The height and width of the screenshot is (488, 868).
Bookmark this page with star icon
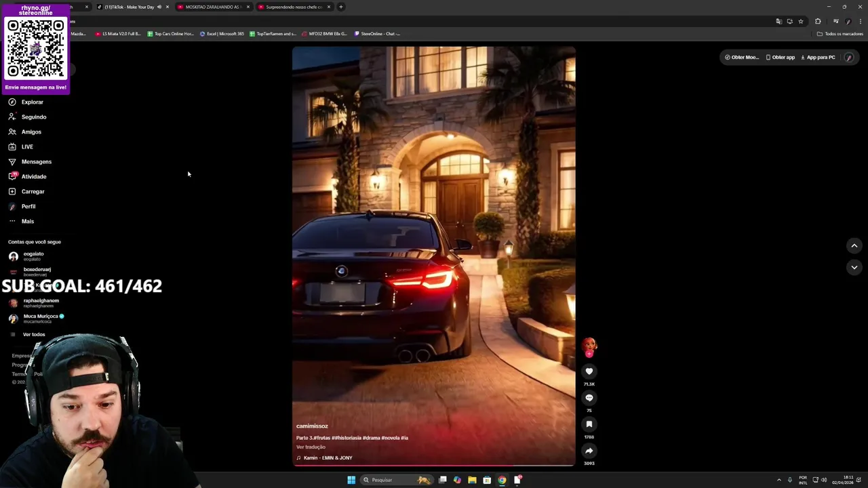click(801, 21)
